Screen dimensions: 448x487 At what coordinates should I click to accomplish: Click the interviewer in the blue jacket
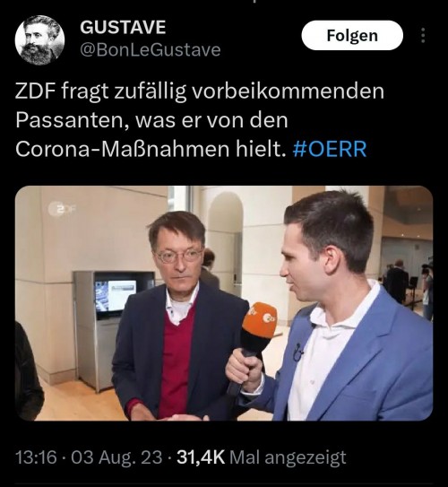tap(338, 310)
